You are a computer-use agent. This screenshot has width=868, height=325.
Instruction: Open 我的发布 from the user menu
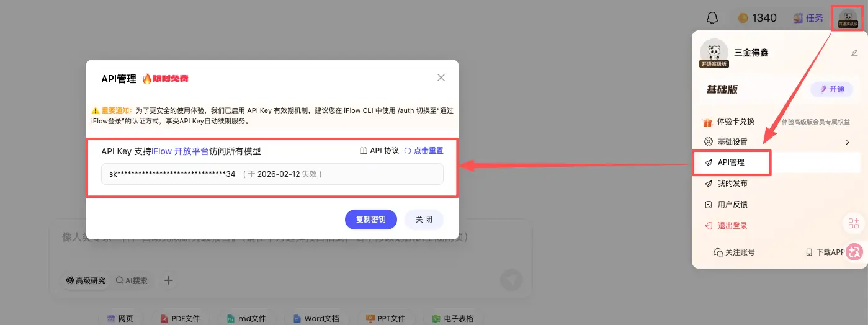732,184
